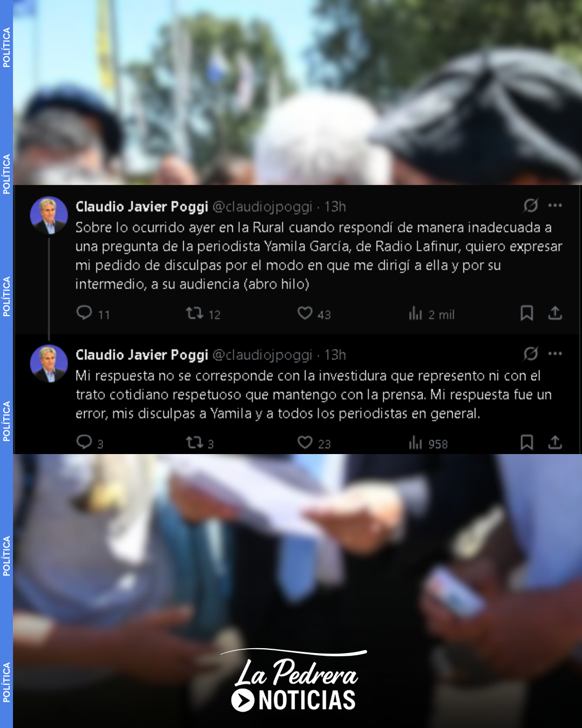This screenshot has width=582, height=728.
Task: Bookmark the first tweet
Action: (526, 313)
